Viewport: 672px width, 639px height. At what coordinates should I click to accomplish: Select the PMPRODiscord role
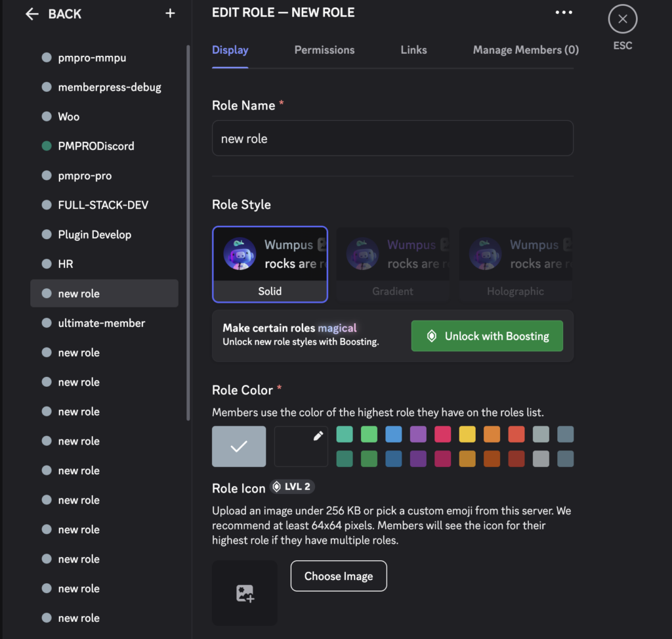coord(104,146)
